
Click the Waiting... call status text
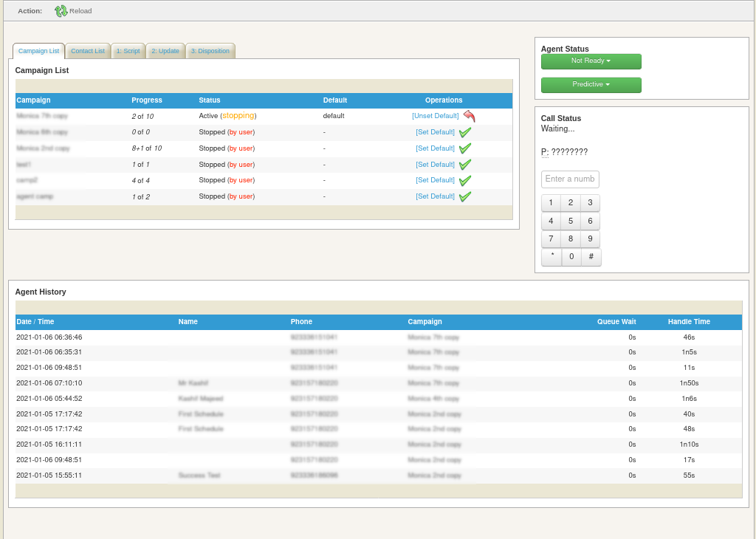point(558,128)
